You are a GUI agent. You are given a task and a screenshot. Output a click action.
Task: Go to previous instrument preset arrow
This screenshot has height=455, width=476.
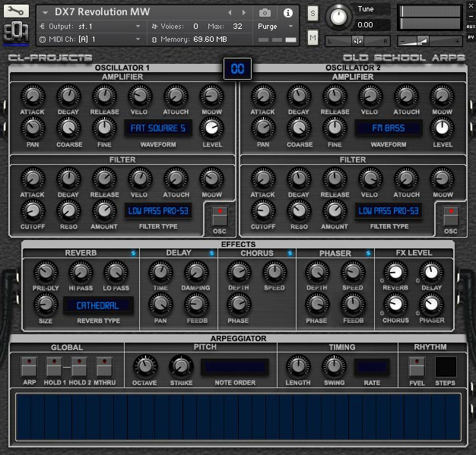point(230,13)
